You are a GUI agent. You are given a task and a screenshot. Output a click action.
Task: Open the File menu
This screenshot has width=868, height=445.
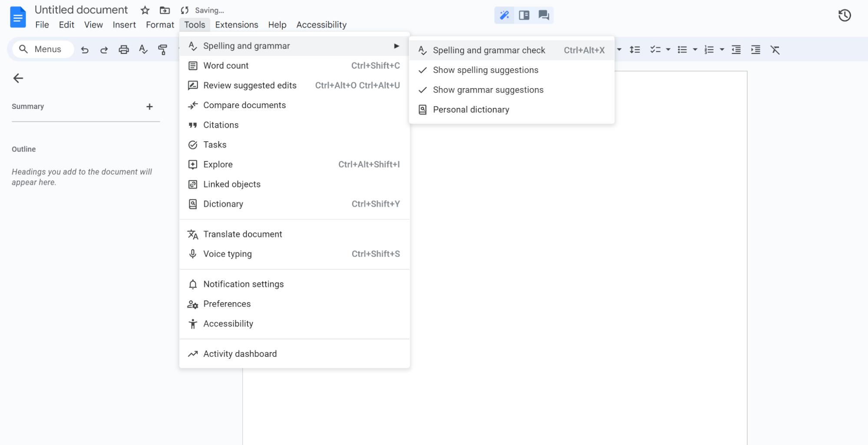point(42,25)
